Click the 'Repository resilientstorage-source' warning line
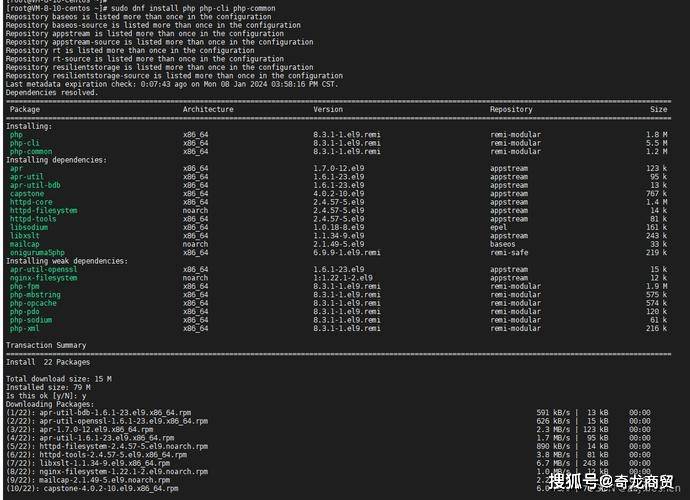Viewport: 690px width, 500px height. click(174, 76)
